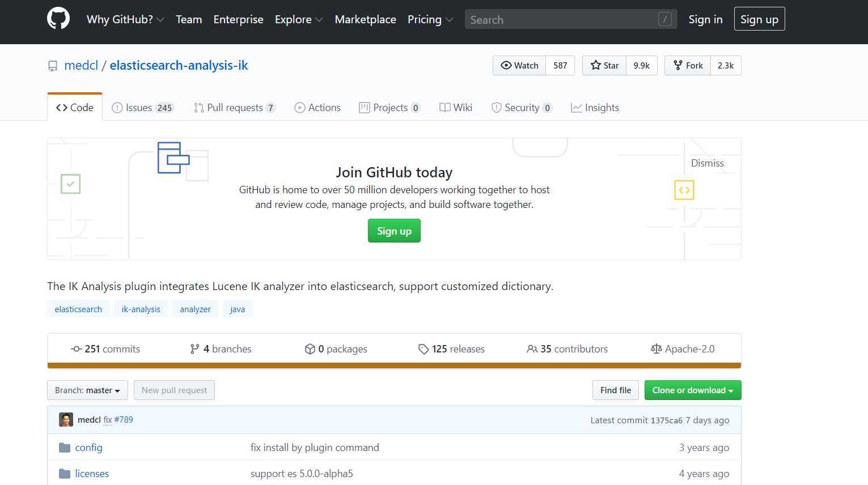
Task: Open the Projects tab
Action: click(x=389, y=108)
